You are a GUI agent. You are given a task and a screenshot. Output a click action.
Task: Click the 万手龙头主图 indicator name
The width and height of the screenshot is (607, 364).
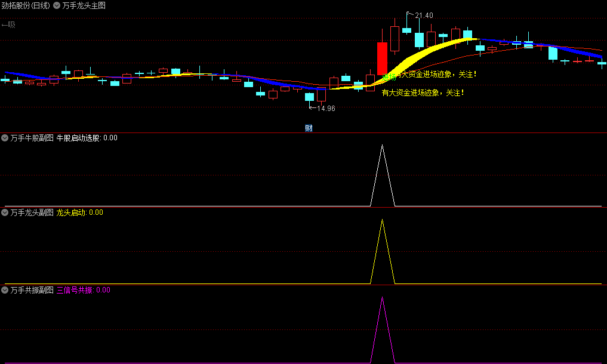point(84,5)
